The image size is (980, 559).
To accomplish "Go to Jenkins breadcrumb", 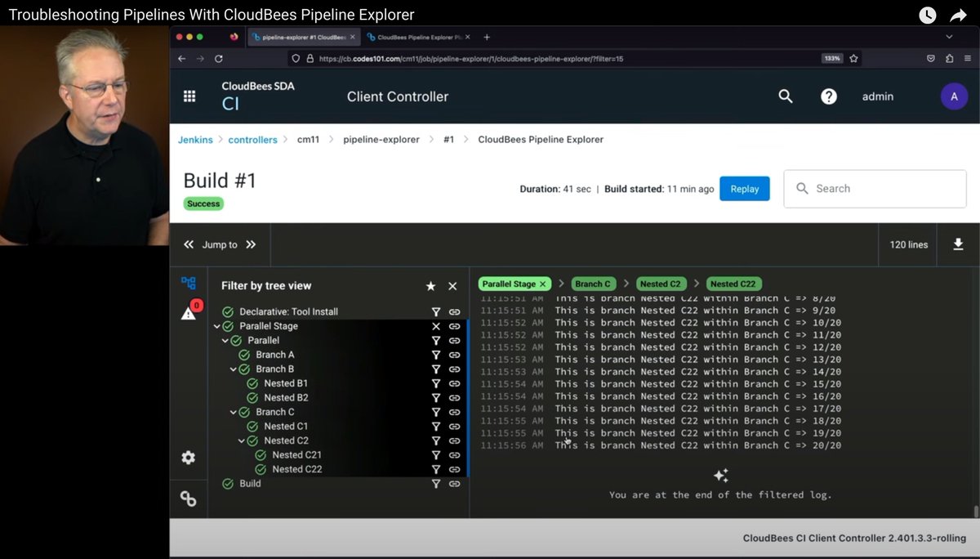I will coord(195,140).
